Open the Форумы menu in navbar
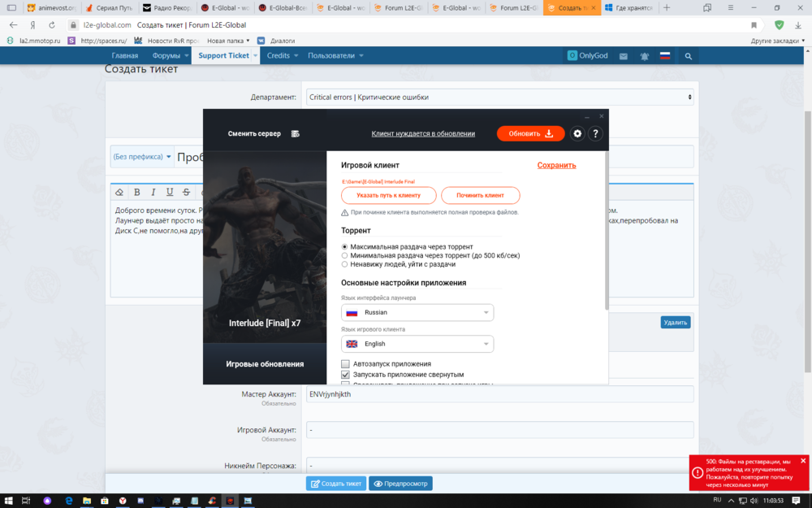 169,56
